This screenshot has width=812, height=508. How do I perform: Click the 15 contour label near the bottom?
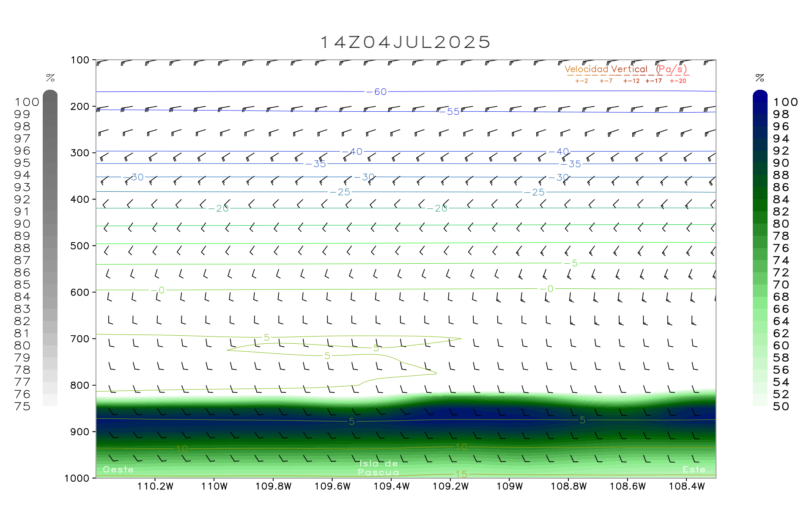(x=461, y=474)
